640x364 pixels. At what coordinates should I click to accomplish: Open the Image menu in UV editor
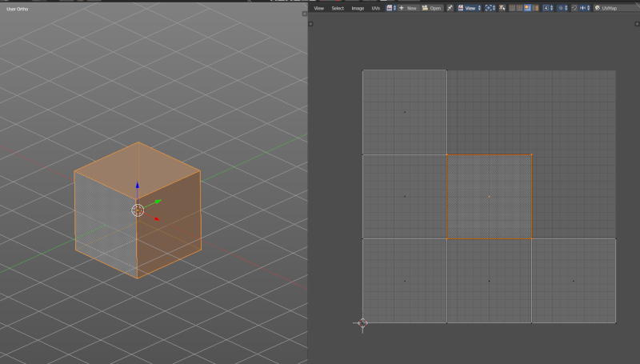coord(358,8)
